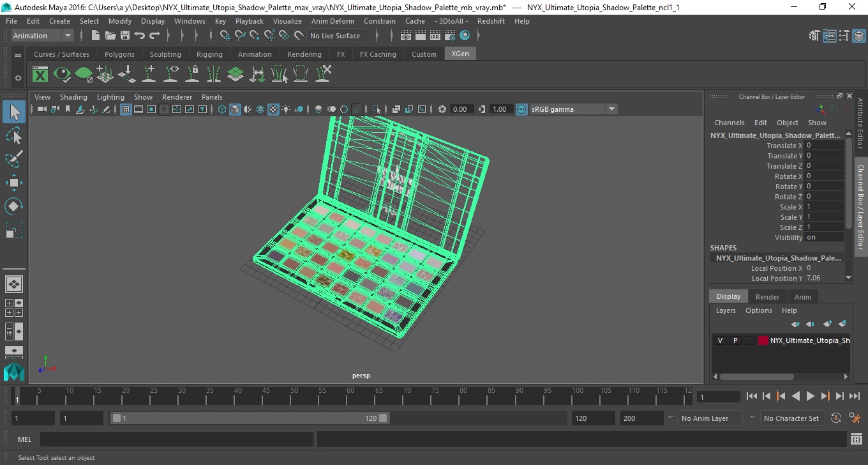Click the play backwards button
Screen dimensions: 868x465
click(x=795, y=397)
